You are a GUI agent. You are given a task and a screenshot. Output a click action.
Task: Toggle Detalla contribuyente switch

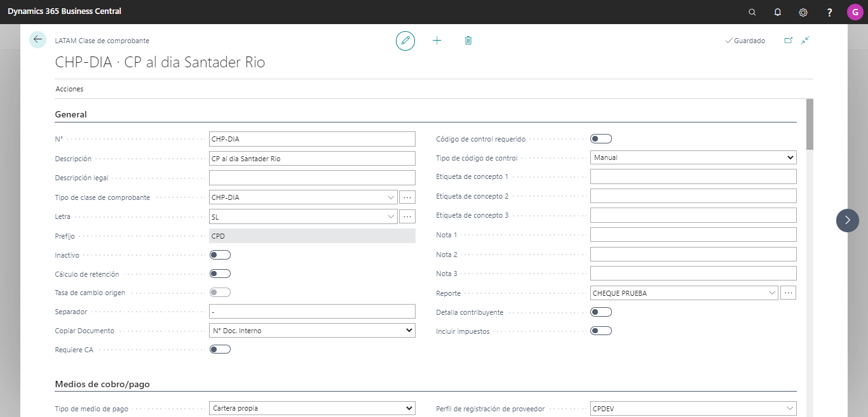pos(601,312)
